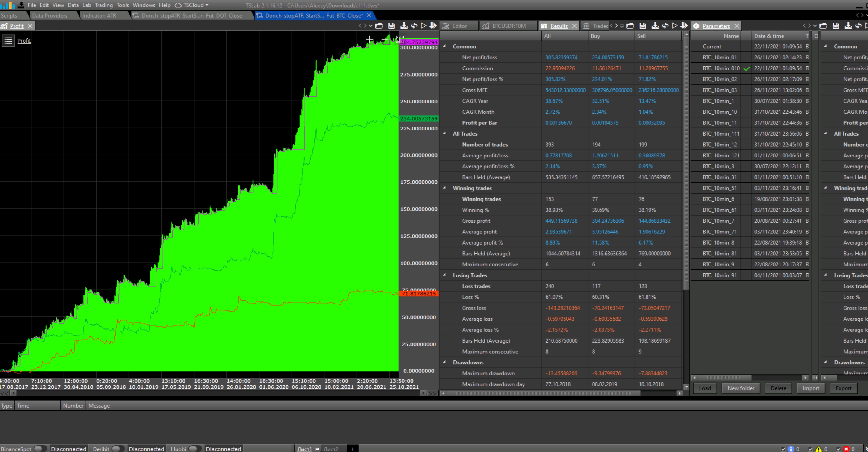Image resolution: width=868 pixels, height=452 pixels.
Task: Click the Load button
Action: coord(705,388)
